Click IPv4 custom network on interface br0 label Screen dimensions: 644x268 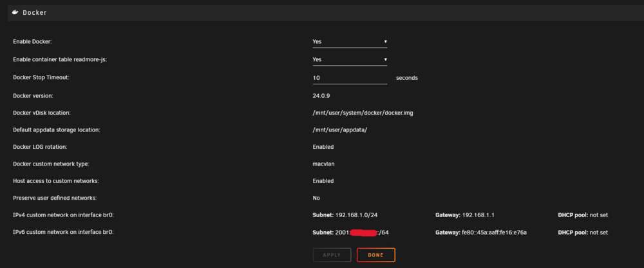(x=63, y=215)
